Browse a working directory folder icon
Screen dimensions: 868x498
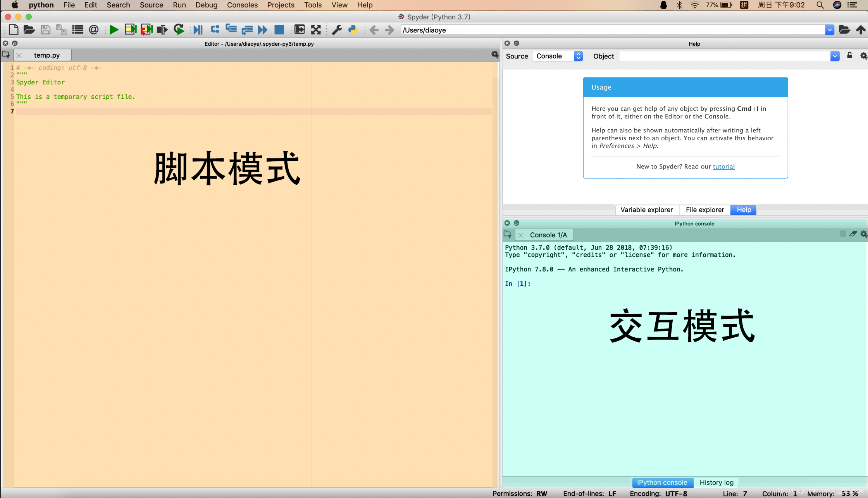[844, 30]
